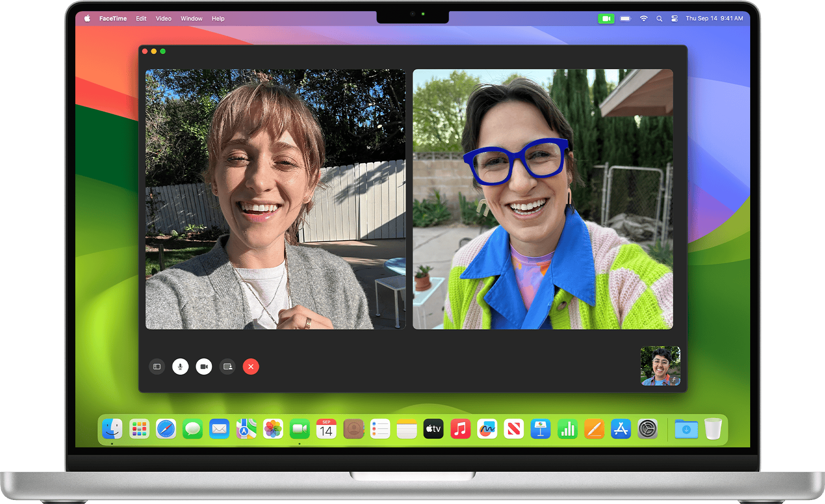Viewport: 825px width, 504px height.
Task: Launch Safari from the Dock
Action: 167,429
